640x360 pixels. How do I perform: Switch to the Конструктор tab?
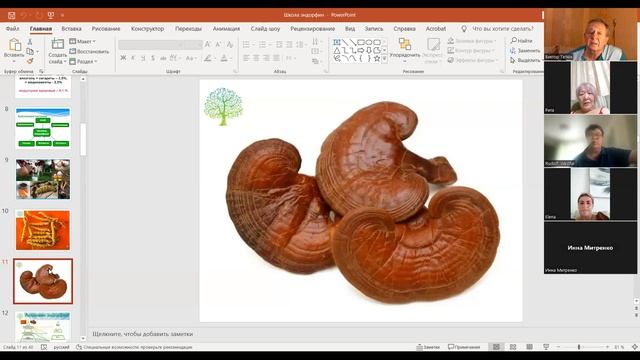click(147, 29)
